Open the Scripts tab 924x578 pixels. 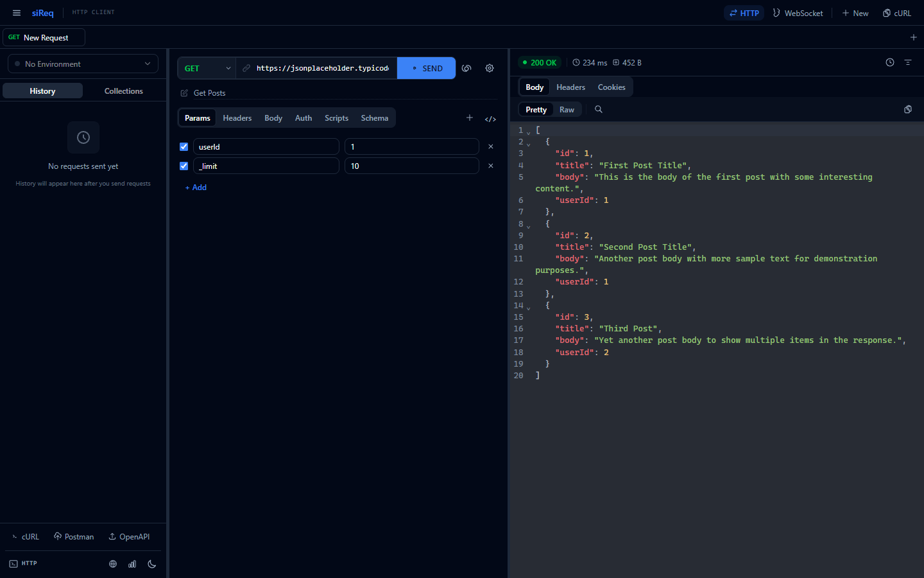336,118
